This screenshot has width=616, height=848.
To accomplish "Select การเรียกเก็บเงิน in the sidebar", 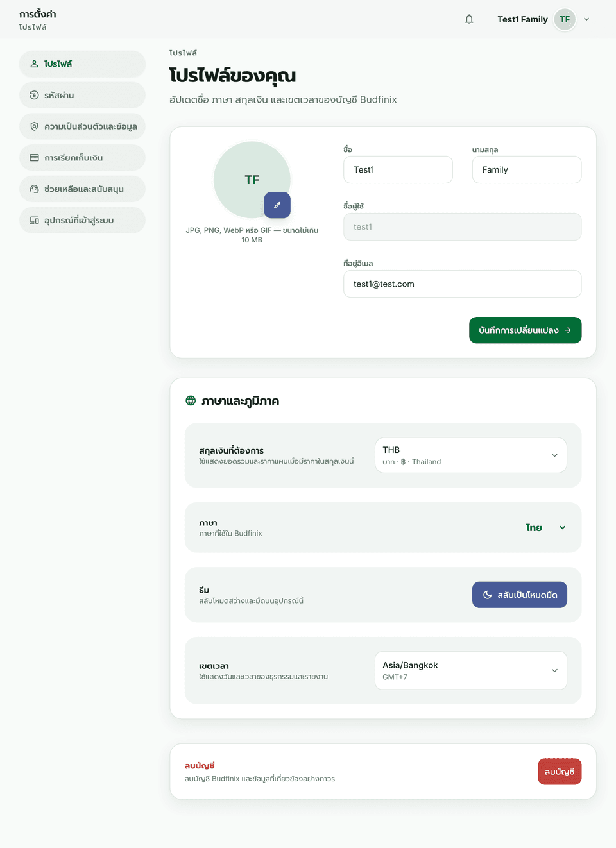I will [x=82, y=158].
